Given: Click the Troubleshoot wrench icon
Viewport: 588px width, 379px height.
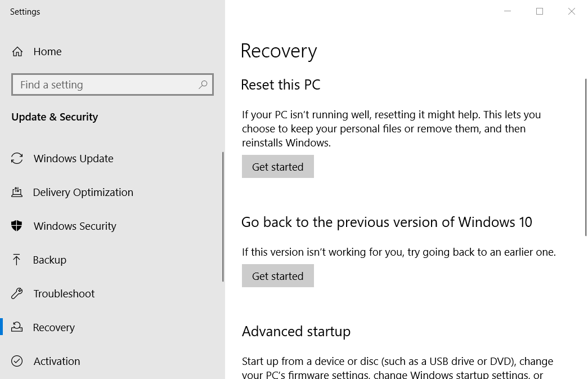Looking at the screenshot, I should [17, 293].
